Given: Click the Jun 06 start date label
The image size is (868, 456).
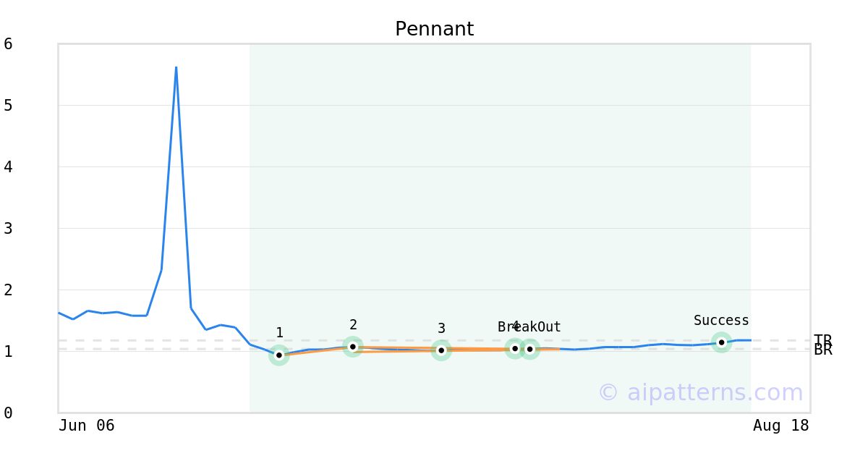Looking at the screenshot, I should pos(87,426).
